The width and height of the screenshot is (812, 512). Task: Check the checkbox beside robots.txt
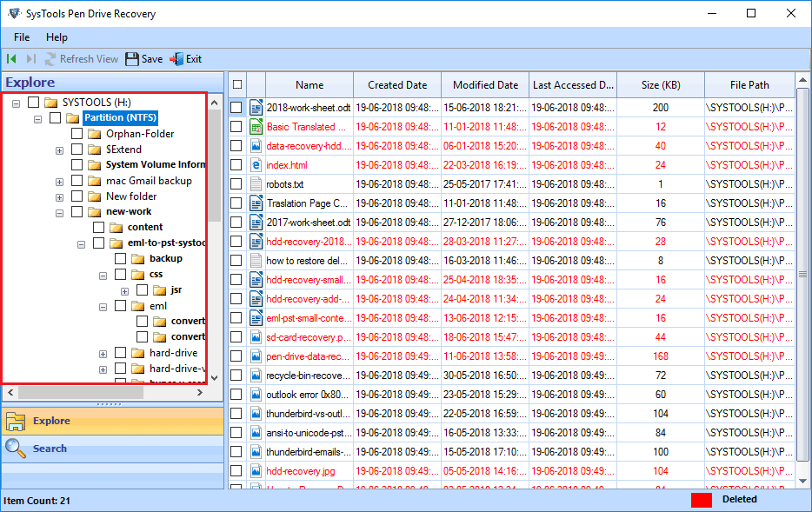236,183
